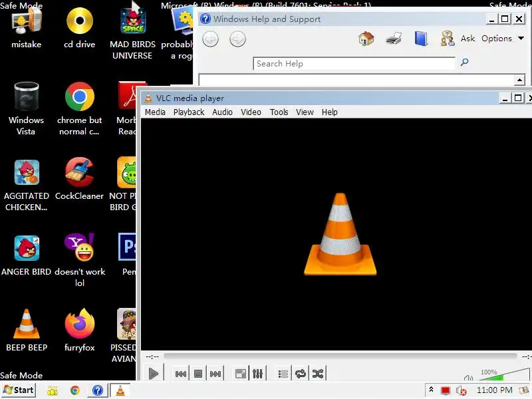Switch to VLC taskbar button

click(x=120, y=391)
